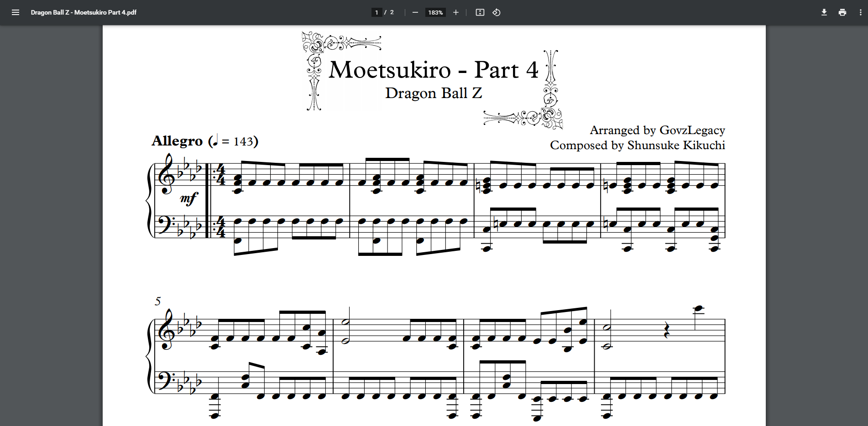Print the sheet music
Screen dimensions: 868x426
tap(842, 12)
